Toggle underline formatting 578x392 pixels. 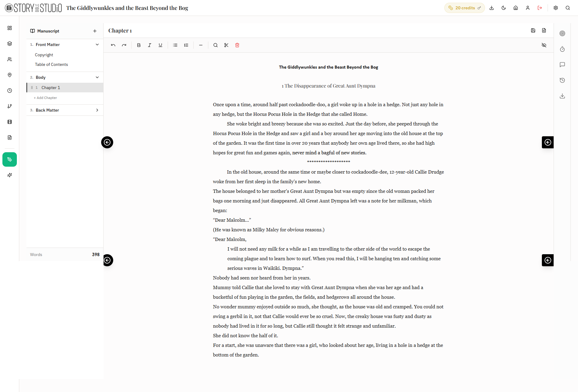coord(160,45)
